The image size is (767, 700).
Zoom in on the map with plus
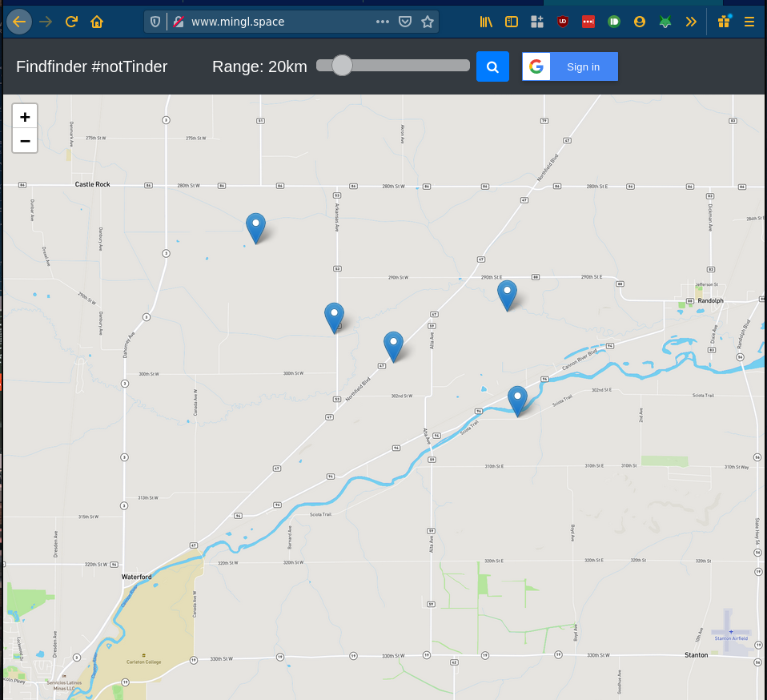point(25,116)
